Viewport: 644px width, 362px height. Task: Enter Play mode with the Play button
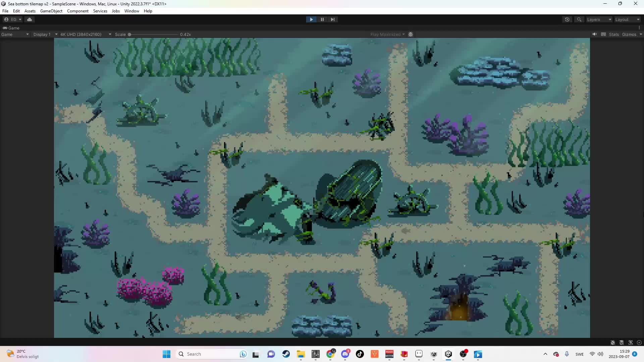point(311,19)
